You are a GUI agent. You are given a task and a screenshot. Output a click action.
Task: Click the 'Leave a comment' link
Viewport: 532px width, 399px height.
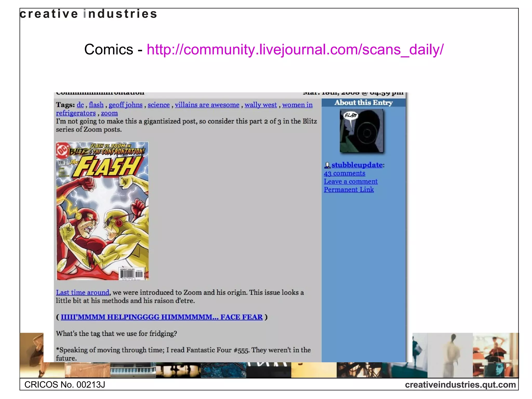coord(351,182)
